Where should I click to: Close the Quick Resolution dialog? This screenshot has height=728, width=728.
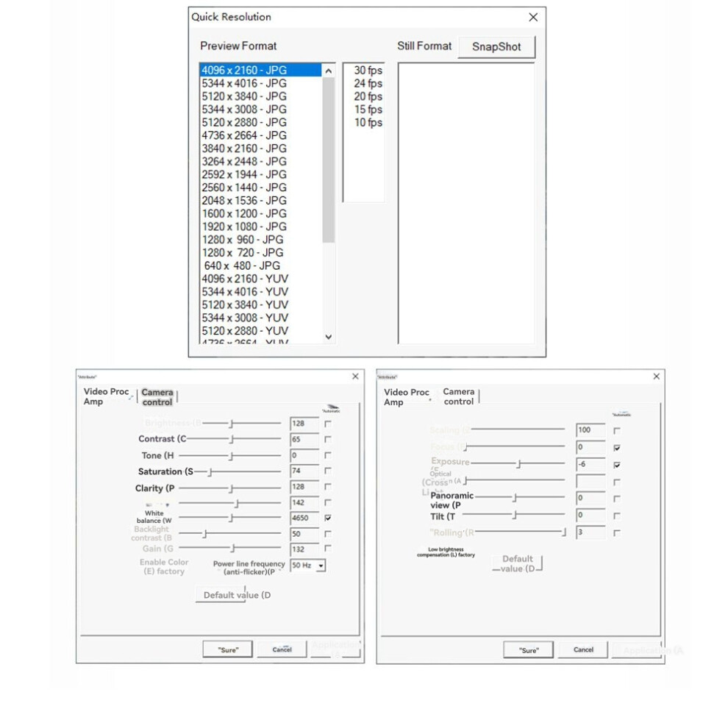pos(533,17)
